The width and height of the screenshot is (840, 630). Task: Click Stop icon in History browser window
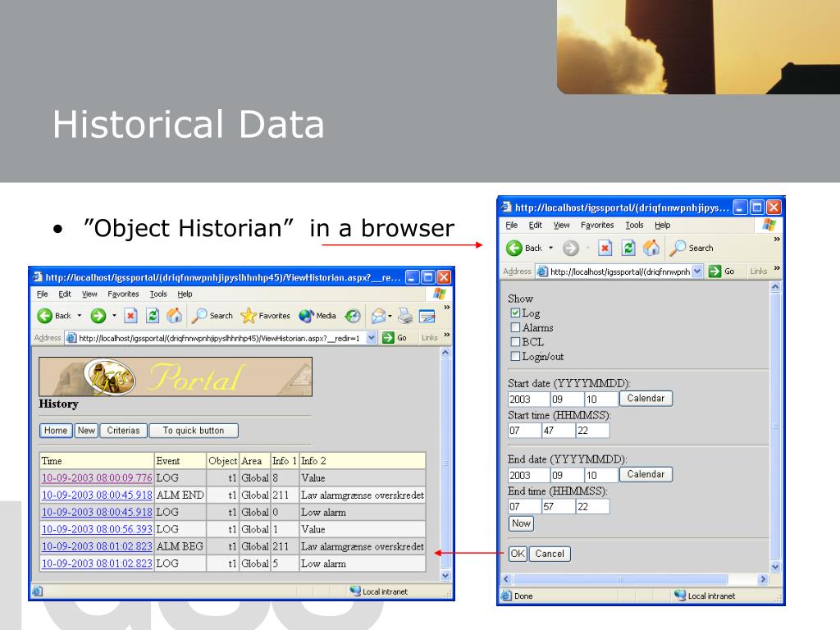tap(130, 316)
